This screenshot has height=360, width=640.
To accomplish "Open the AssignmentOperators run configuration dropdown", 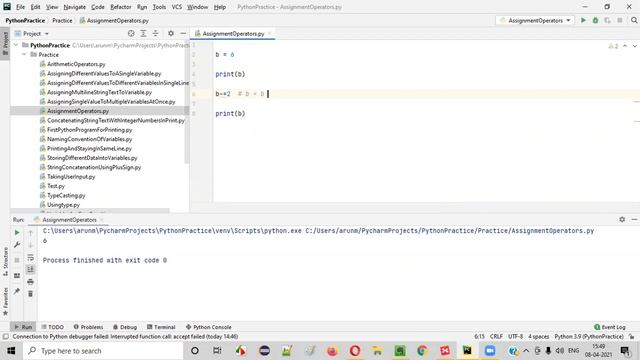I will [x=535, y=20].
